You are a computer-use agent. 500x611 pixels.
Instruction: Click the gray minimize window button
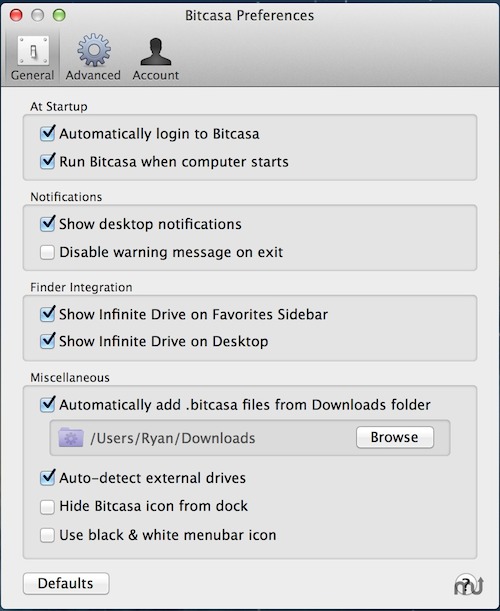(x=38, y=15)
